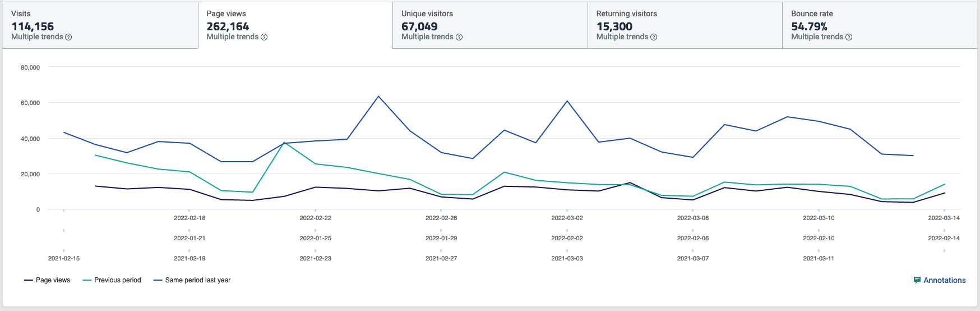Click help icon beside Page views trends
The width and height of the screenshot is (980, 311).
pos(264,37)
